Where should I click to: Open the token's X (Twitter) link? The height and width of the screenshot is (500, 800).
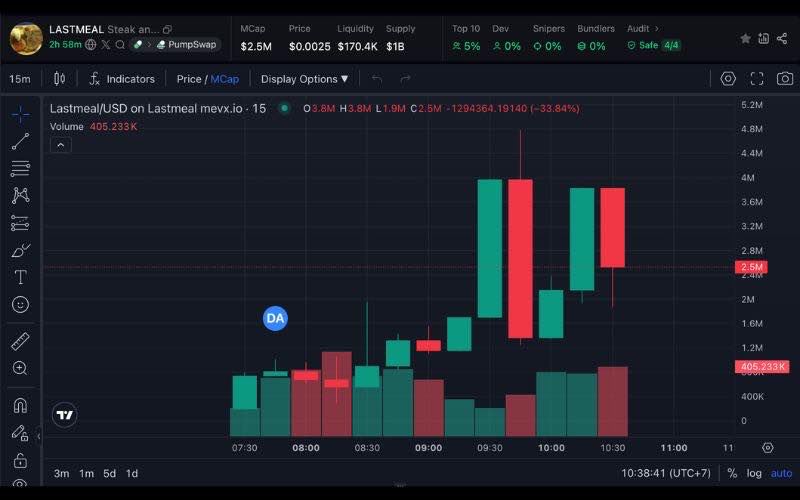(x=105, y=44)
